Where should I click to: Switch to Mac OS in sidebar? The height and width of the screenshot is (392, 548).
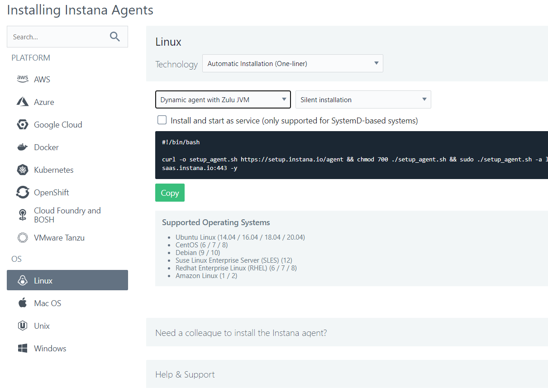point(47,303)
